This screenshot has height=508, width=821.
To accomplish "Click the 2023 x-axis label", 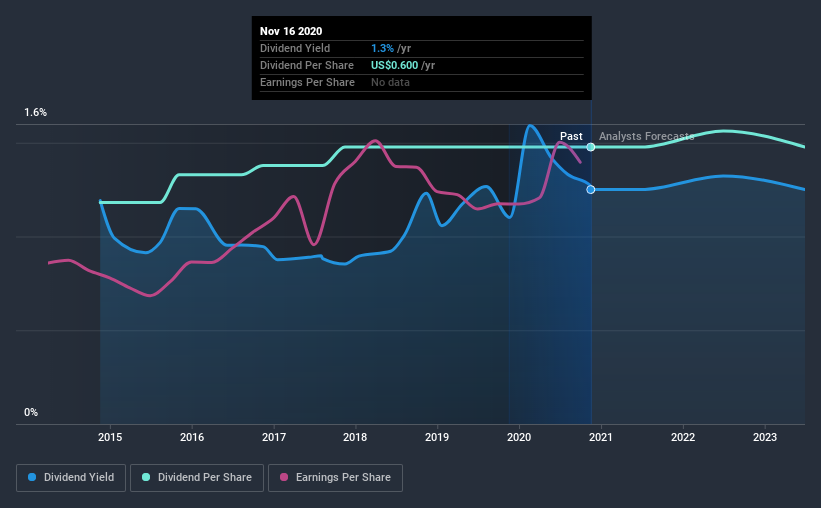I will (x=765, y=437).
